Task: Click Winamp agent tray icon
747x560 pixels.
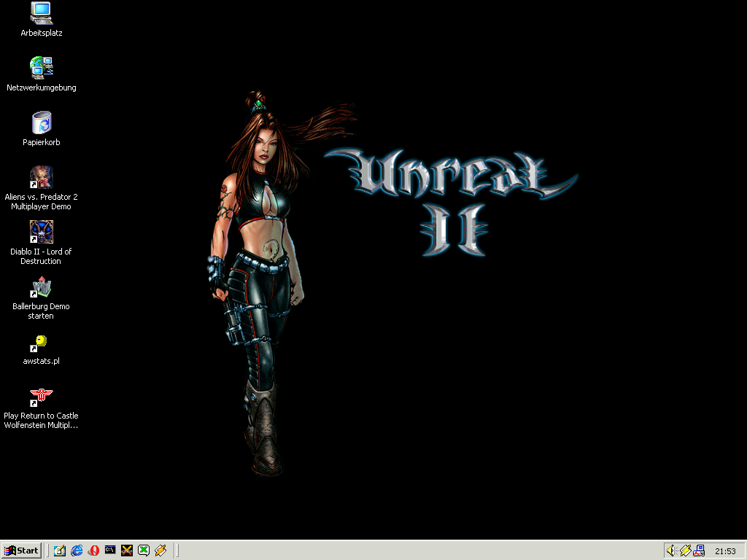Action: [686, 551]
